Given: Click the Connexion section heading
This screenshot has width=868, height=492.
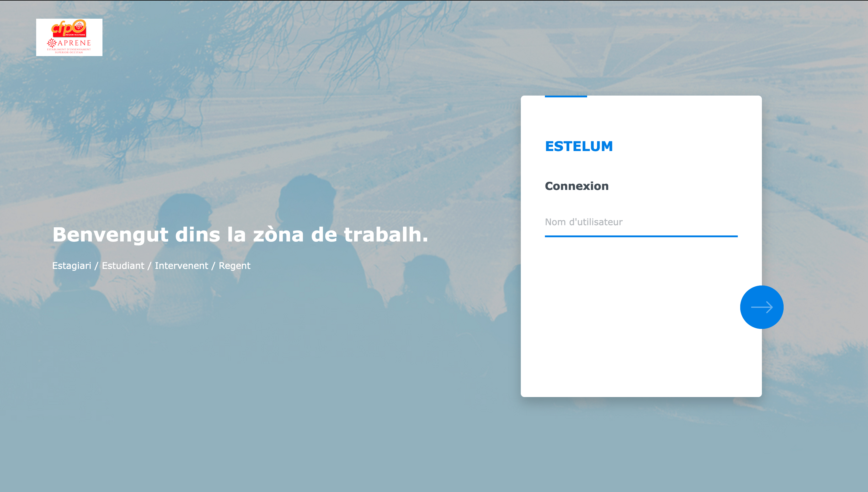Looking at the screenshot, I should pyautogui.click(x=577, y=186).
